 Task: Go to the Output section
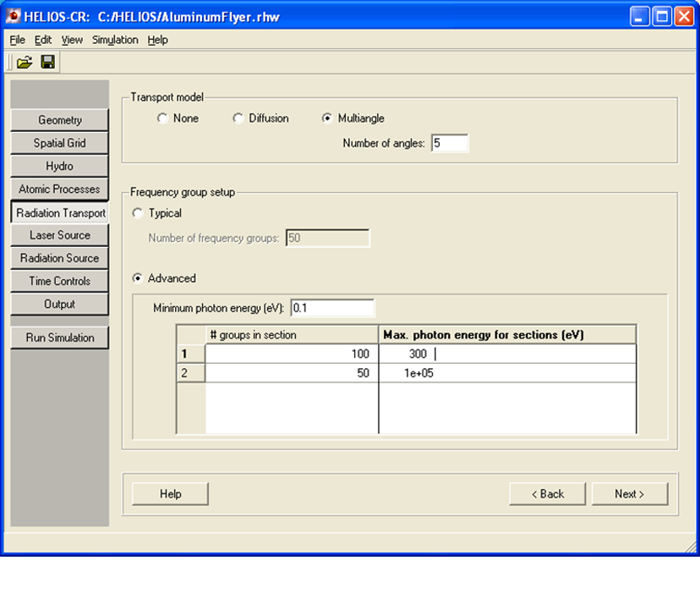pos(59,305)
